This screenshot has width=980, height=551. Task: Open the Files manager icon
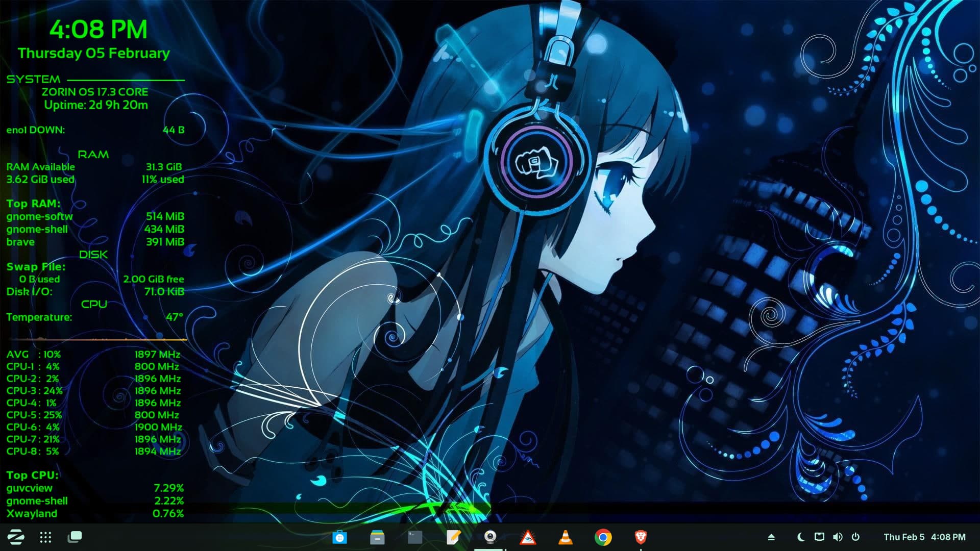pyautogui.click(x=377, y=537)
